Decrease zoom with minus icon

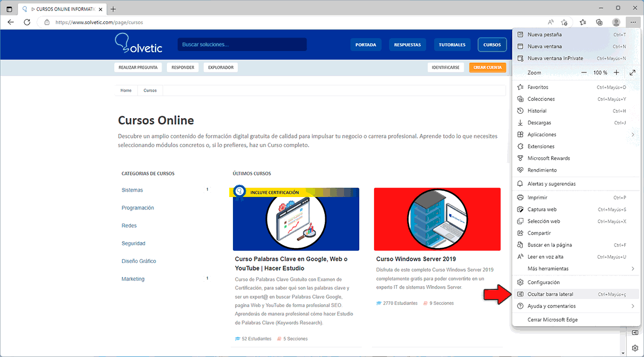(x=584, y=72)
